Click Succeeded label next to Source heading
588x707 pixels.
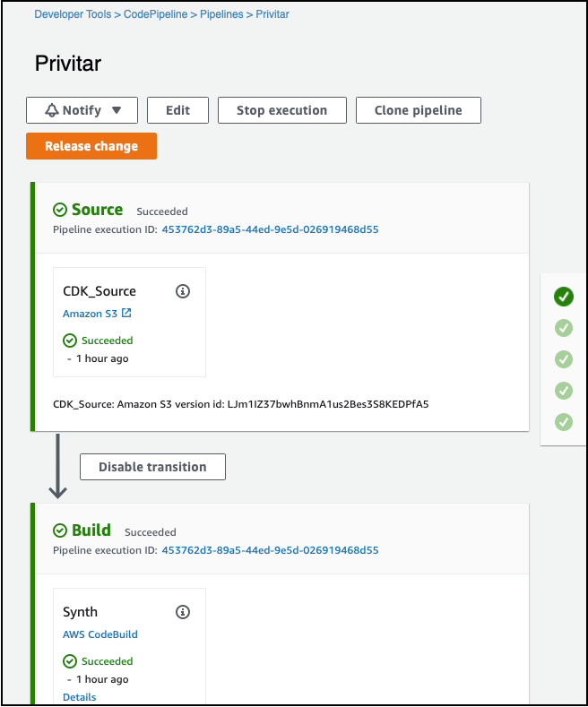coord(162,211)
